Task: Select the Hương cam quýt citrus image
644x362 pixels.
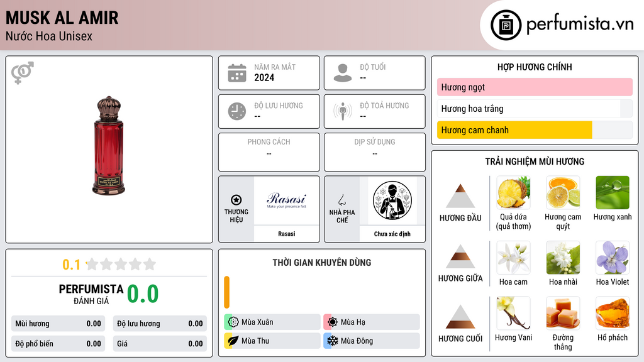Action: click(x=563, y=192)
